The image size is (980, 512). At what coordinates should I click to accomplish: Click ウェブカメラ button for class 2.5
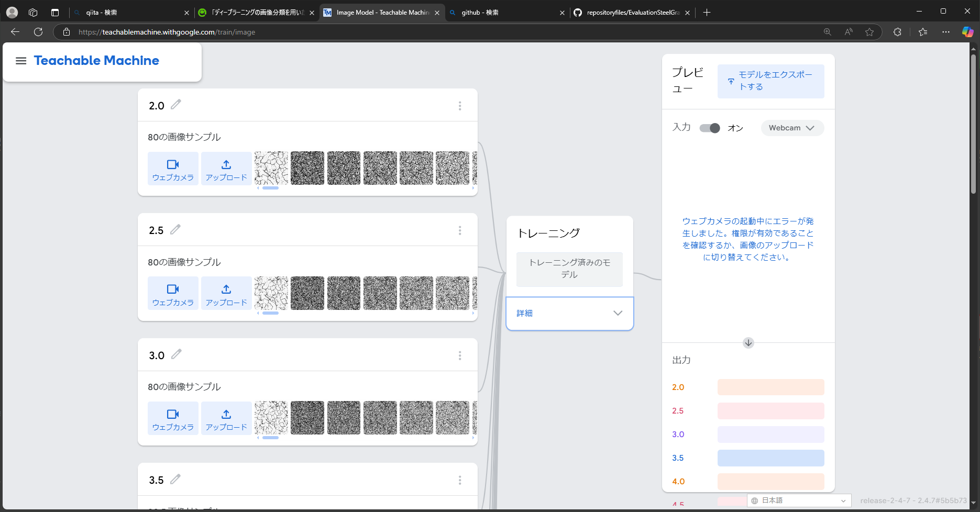pos(173,293)
